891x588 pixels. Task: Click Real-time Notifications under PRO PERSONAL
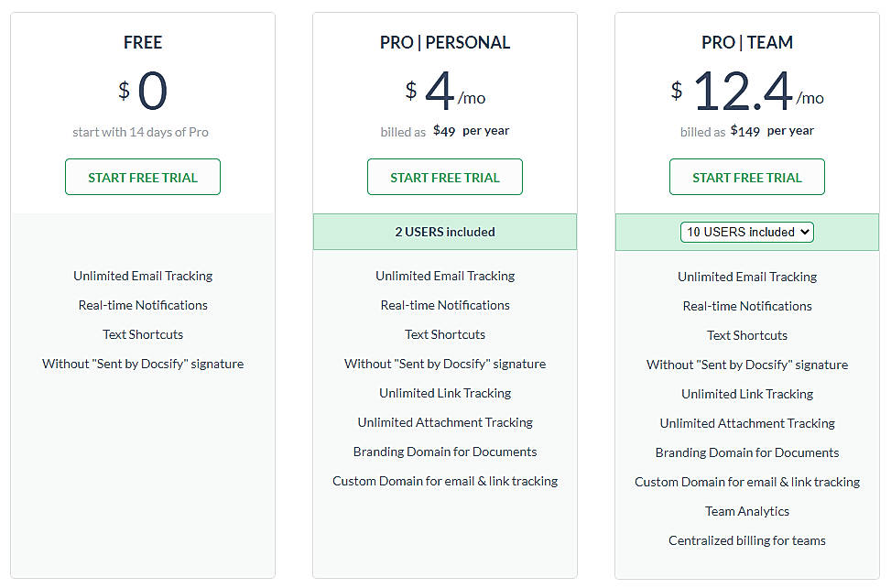tap(444, 305)
